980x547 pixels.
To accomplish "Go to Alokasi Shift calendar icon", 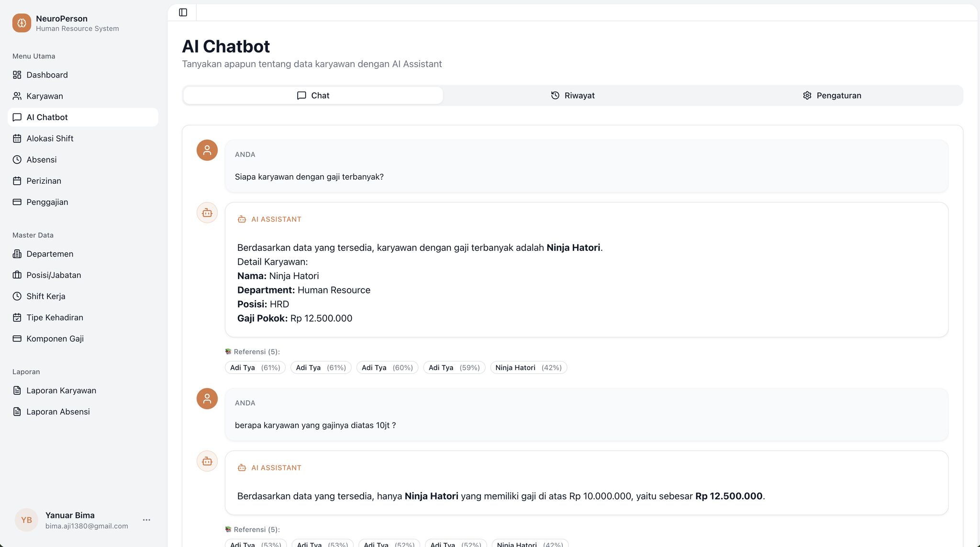I will [x=17, y=139].
